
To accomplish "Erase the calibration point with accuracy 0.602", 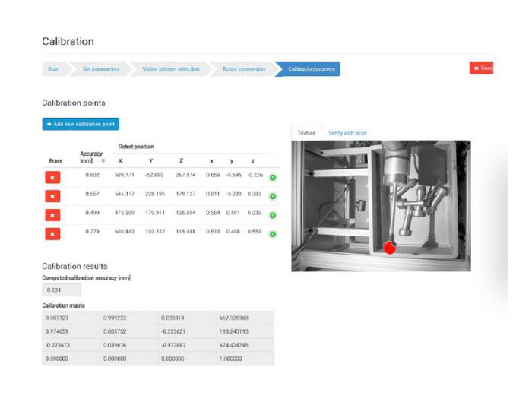I will [52, 177].
